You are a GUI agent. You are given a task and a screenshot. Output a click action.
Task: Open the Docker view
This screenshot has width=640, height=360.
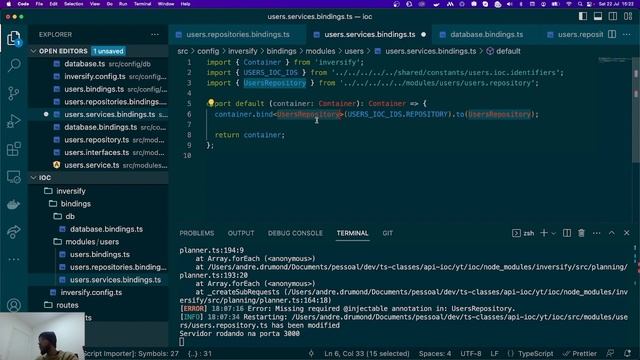click(14, 204)
